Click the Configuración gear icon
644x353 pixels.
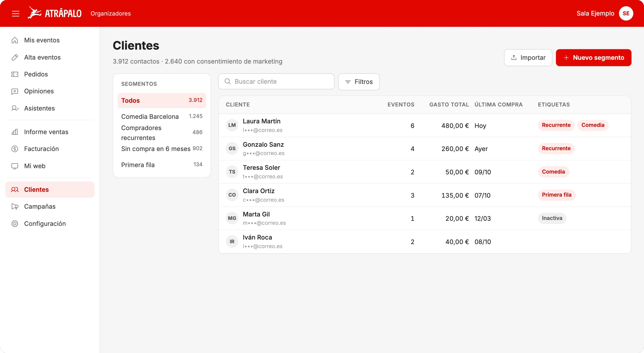coord(15,224)
